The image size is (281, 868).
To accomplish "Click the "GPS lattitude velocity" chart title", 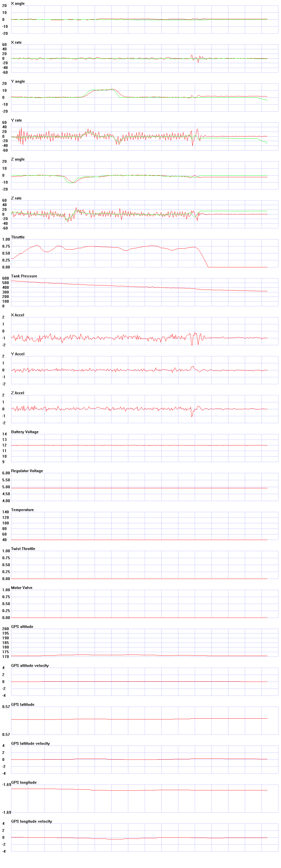I will (x=30, y=743).
